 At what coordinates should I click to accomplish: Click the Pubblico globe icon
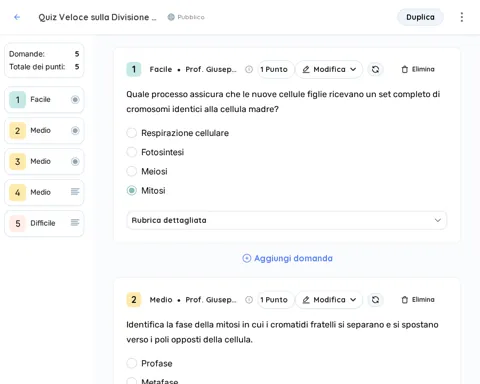pos(171,17)
